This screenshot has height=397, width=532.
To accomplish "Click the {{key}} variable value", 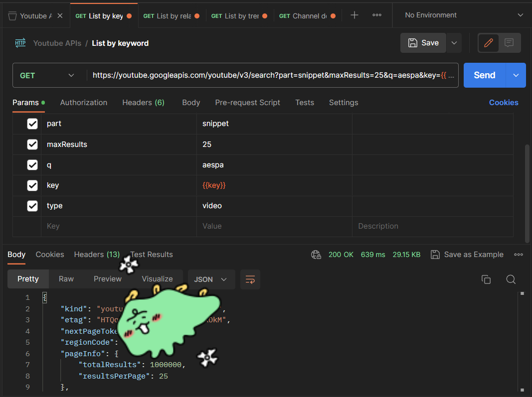I will 214,185.
